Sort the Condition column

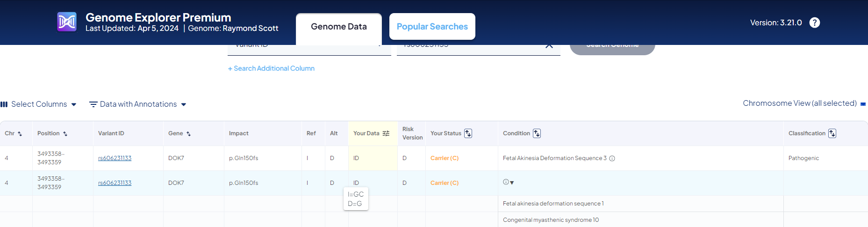(x=537, y=133)
